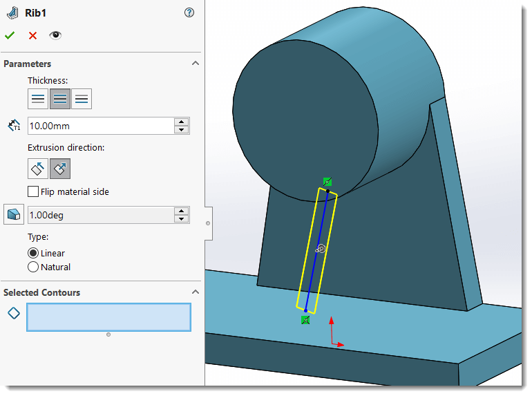Image resolution: width=532 pixels, height=396 pixels.
Task: Increase rib thickness with up arrow
Action: (x=181, y=122)
